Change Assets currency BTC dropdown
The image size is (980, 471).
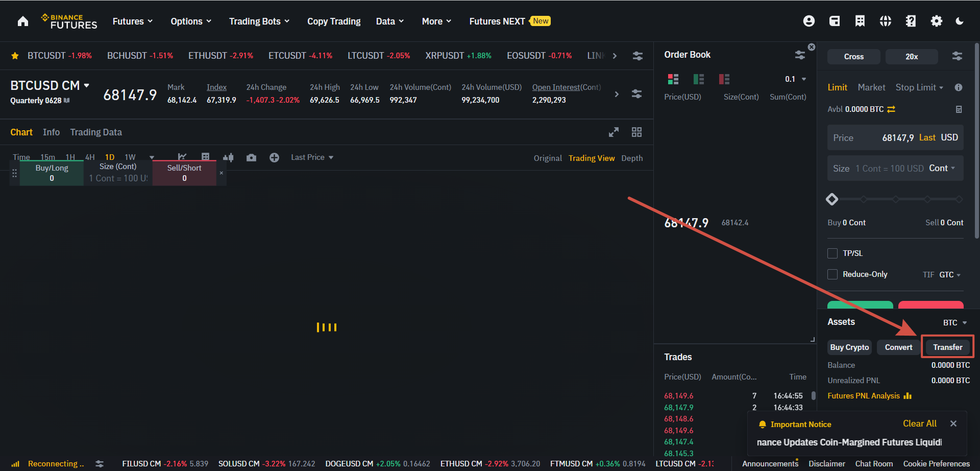click(955, 323)
